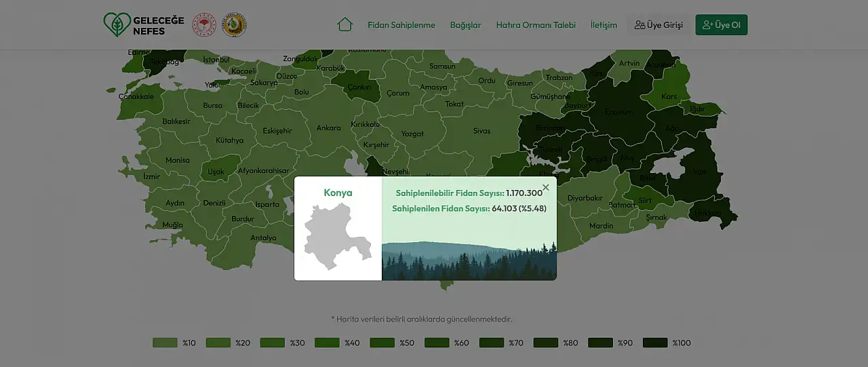
Task: Select Ankara province on the map
Action: pos(328,128)
